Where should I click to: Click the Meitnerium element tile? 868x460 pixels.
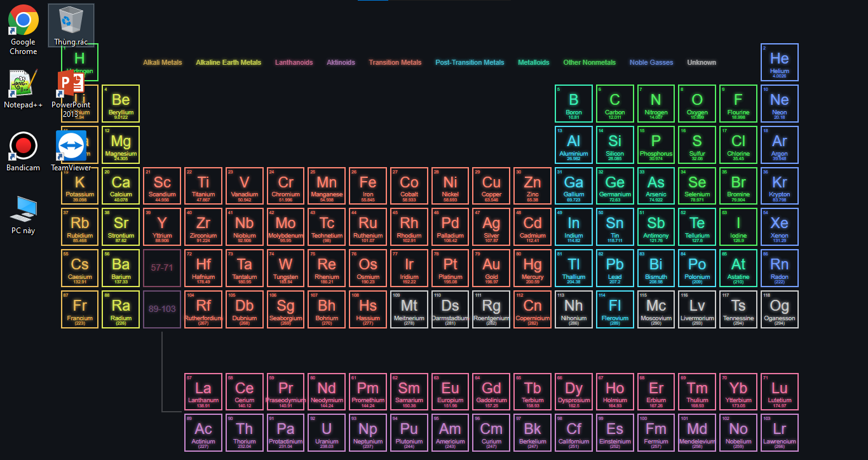[x=409, y=309]
